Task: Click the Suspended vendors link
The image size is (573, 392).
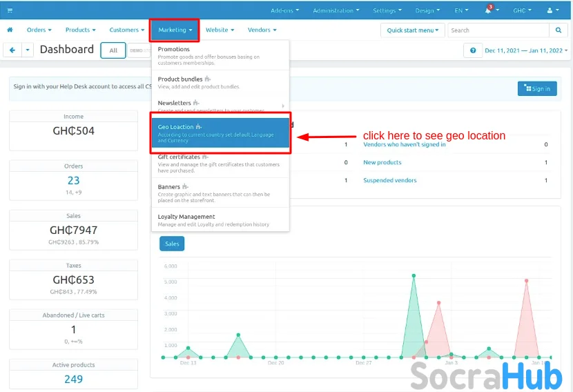Action: (389, 181)
